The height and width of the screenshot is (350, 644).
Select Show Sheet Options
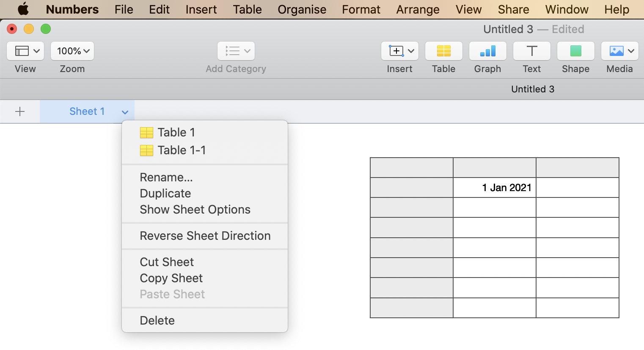pyautogui.click(x=195, y=209)
